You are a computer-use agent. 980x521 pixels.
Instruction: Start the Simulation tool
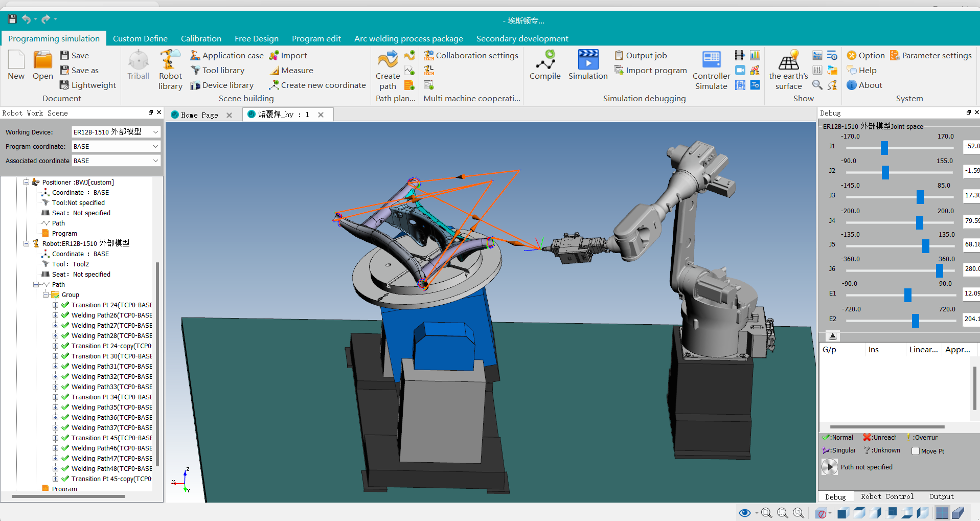tap(588, 65)
